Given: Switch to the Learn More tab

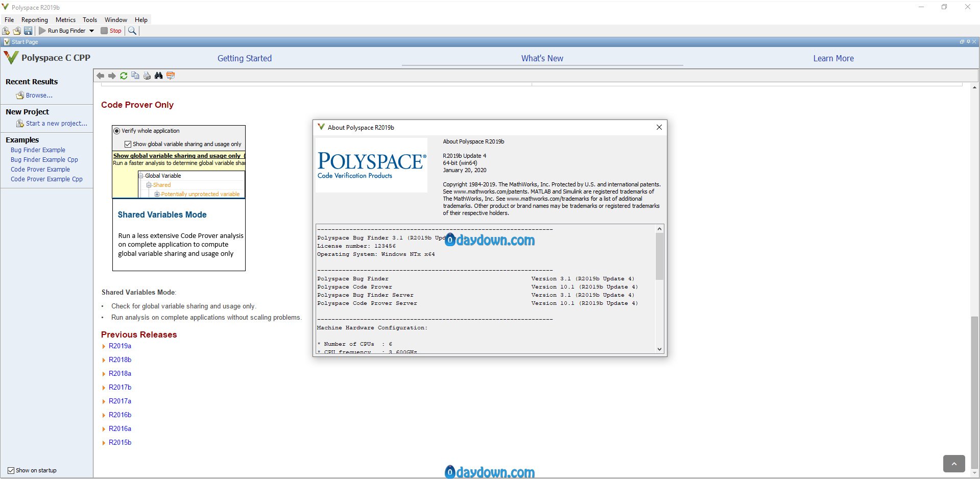Looking at the screenshot, I should 833,58.
